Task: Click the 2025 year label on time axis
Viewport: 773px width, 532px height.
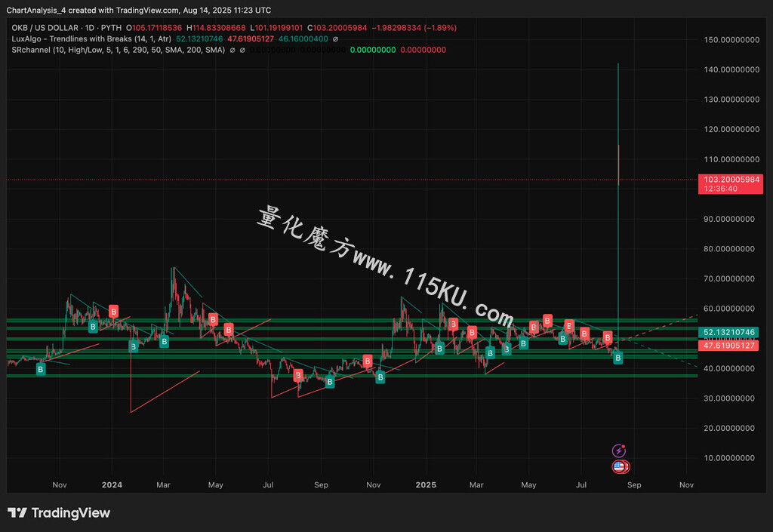Action: point(426,485)
